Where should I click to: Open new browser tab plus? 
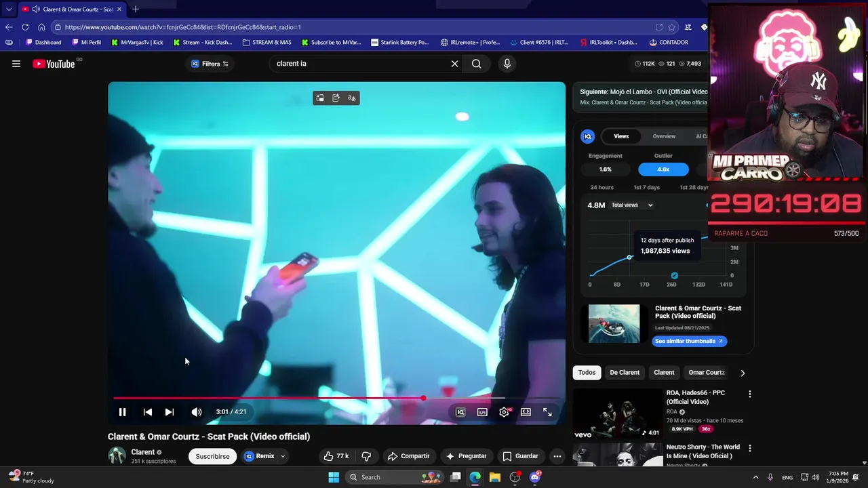(x=136, y=9)
